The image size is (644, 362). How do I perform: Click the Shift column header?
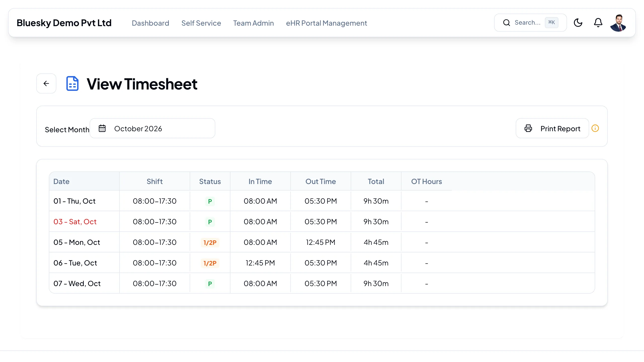[x=155, y=181]
